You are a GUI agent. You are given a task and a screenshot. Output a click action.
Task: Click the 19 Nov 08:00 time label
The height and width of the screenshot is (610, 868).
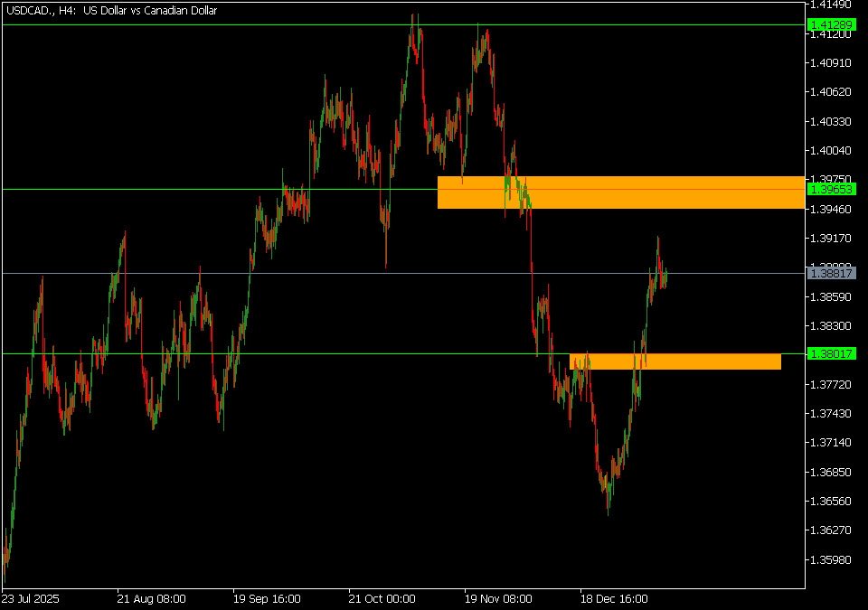click(498, 598)
